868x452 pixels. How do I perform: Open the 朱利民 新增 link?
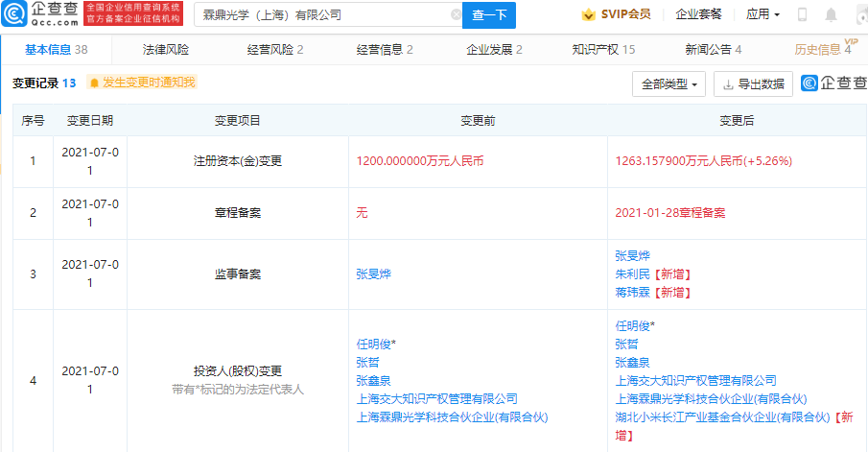point(632,274)
